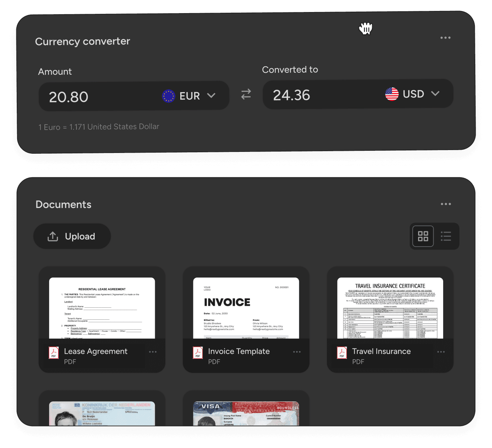Screen dimensions: 492x448
Task: Click the EU flag currency selector
Action: [169, 96]
